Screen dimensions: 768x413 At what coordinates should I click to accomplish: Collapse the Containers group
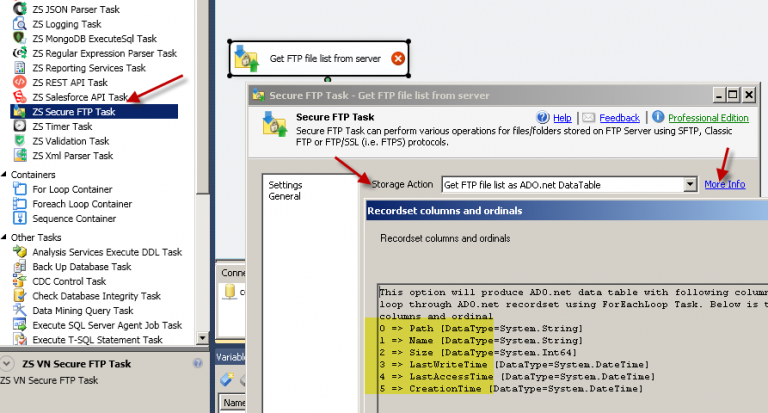(5, 174)
